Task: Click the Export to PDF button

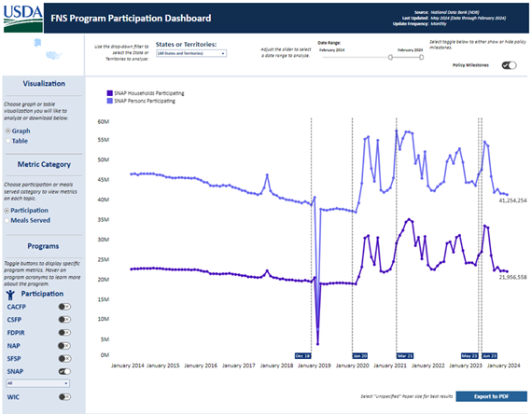Action: pos(491,396)
